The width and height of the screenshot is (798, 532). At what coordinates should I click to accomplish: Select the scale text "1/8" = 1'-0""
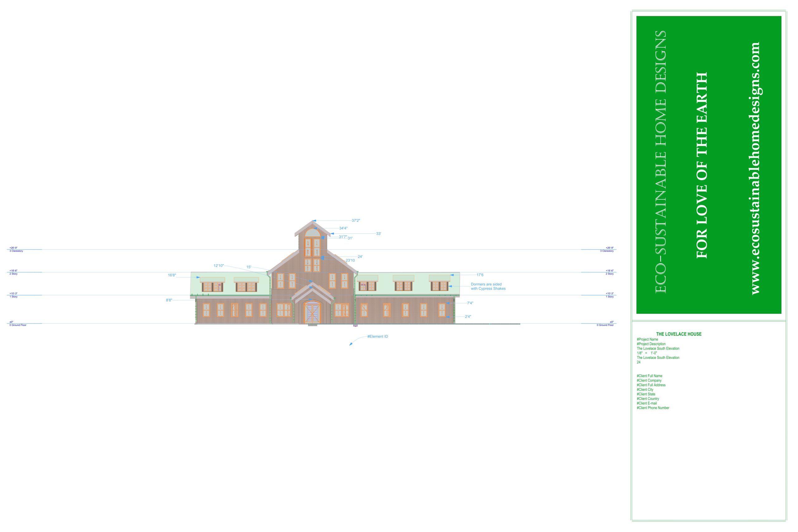tap(647, 353)
